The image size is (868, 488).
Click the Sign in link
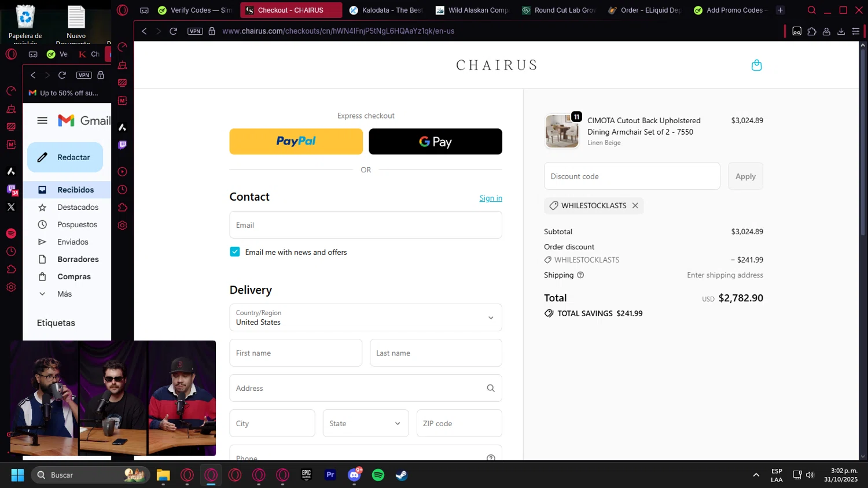click(491, 198)
